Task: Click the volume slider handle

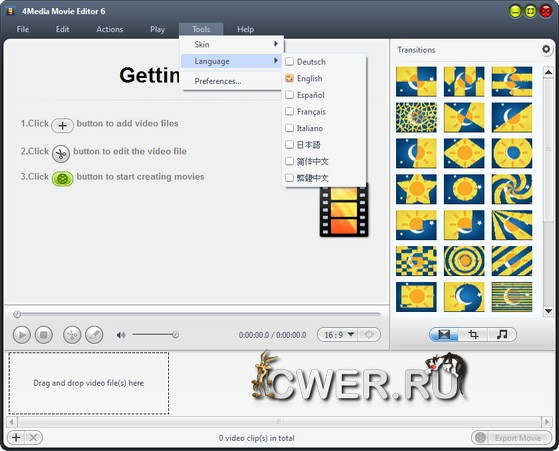Action: coord(175,335)
